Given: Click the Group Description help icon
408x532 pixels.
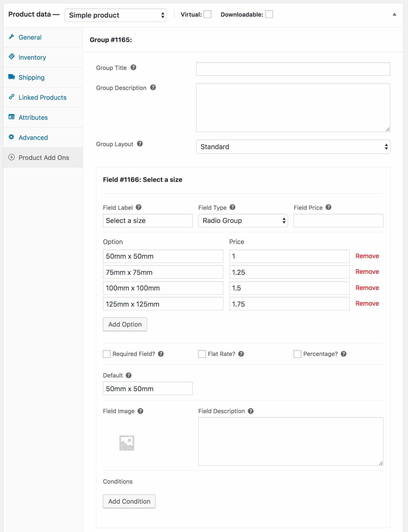Looking at the screenshot, I should (x=153, y=88).
